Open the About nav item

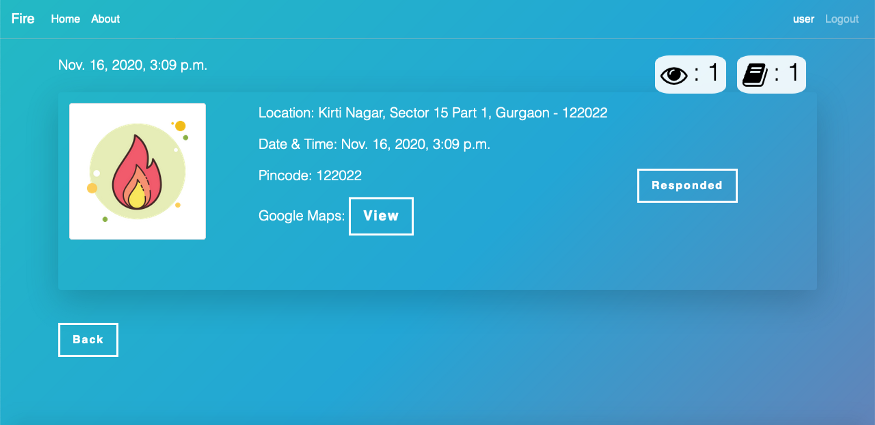click(x=105, y=19)
